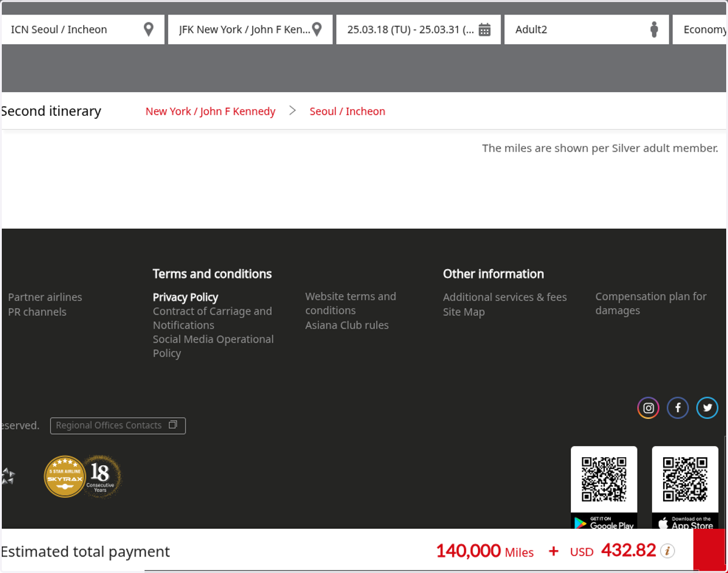Open Compensation plan for damages link
Screen dimensions: 728x573
tap(651, 303)
